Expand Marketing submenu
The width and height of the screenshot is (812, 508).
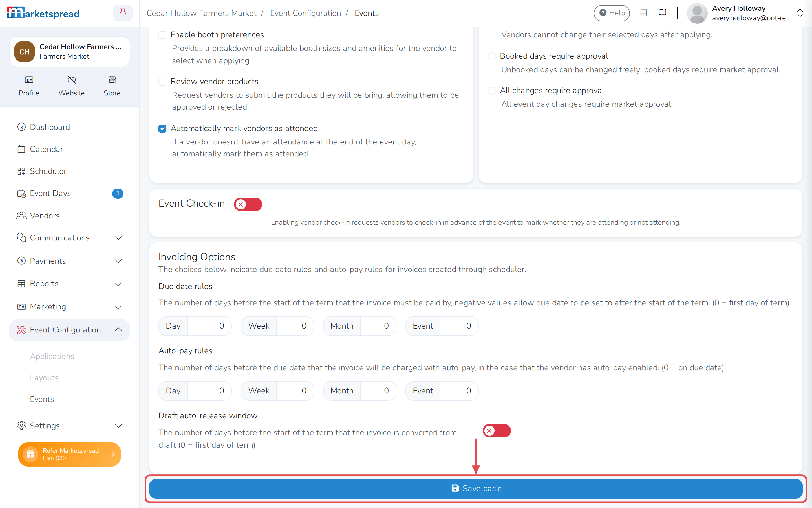[69, 307]
